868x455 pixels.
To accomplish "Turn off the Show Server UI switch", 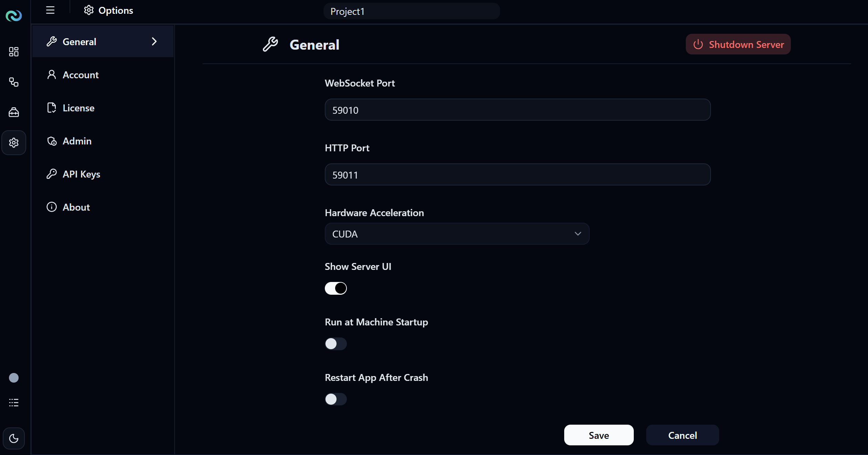I will click(x=335, y=288).
